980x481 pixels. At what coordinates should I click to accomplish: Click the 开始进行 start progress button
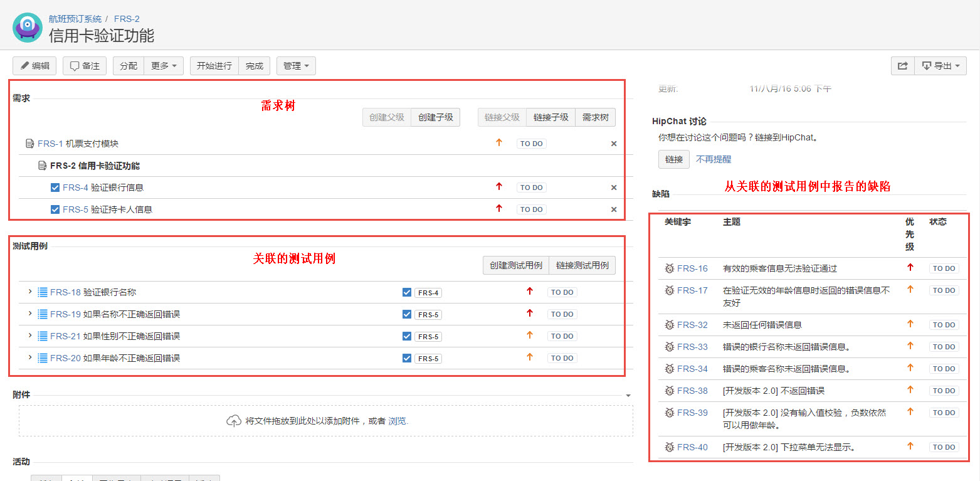pyautogui.click(x=214, y=66)
